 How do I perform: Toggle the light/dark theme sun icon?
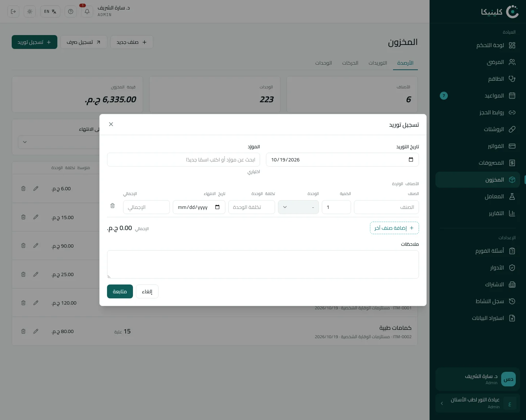[x=30, y=12]
